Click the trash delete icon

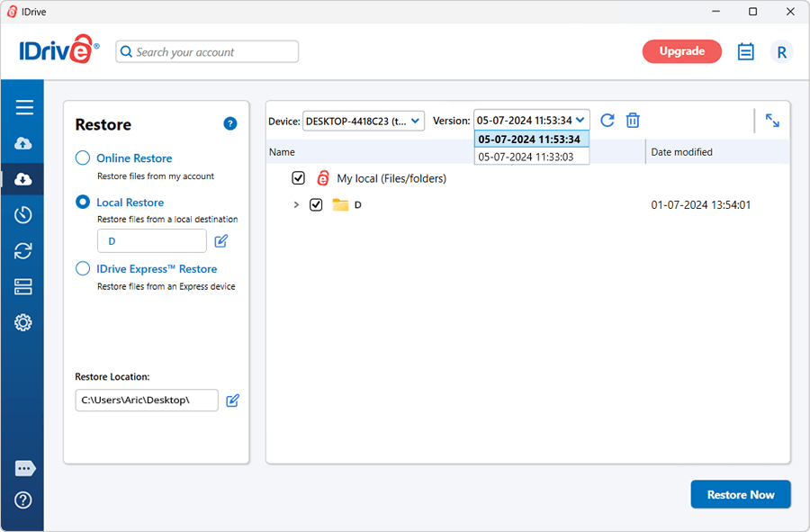(x=633, y=121)
